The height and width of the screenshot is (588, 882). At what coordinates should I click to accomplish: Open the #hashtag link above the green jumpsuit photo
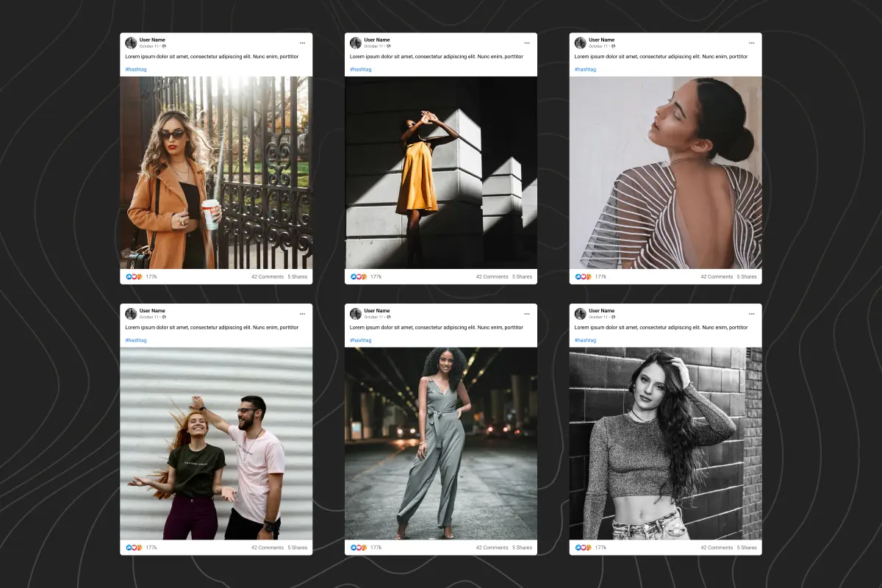click(360, 340)
